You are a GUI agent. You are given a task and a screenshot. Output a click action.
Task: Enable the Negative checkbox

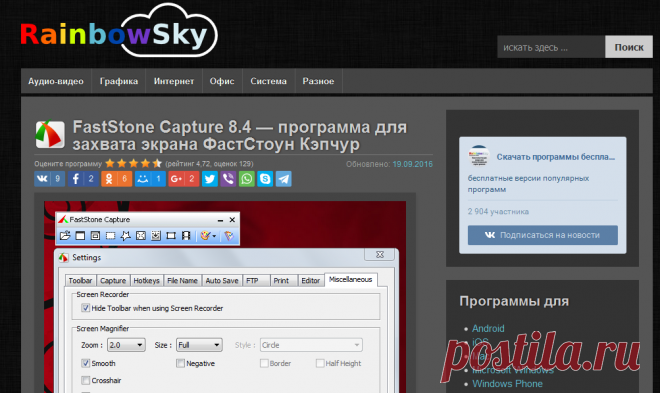pyautogui.click(x=180, y=363)
